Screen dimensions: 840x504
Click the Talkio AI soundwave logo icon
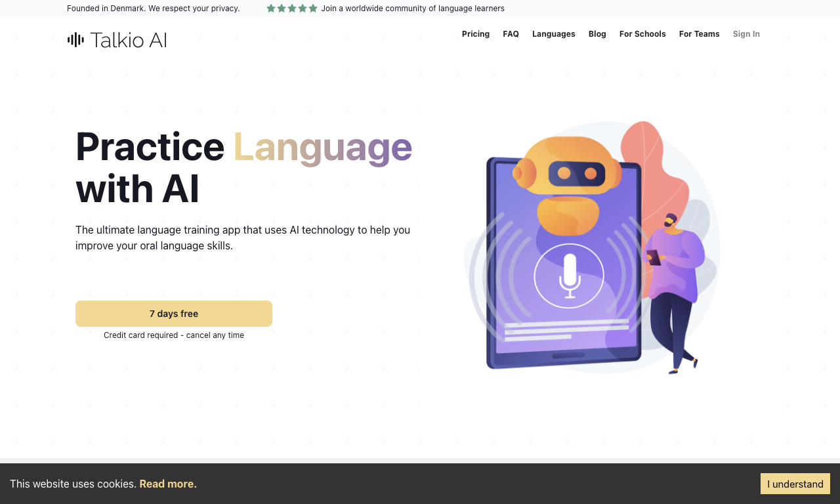75,40
